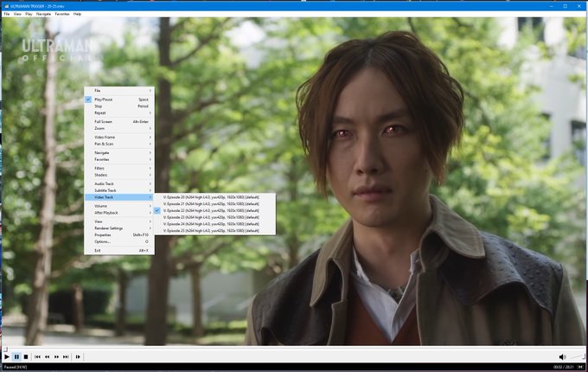Open Options... from the context menu
Image resolution: width=588 pixels, height=372 pixels.
[x=119, y=241]
